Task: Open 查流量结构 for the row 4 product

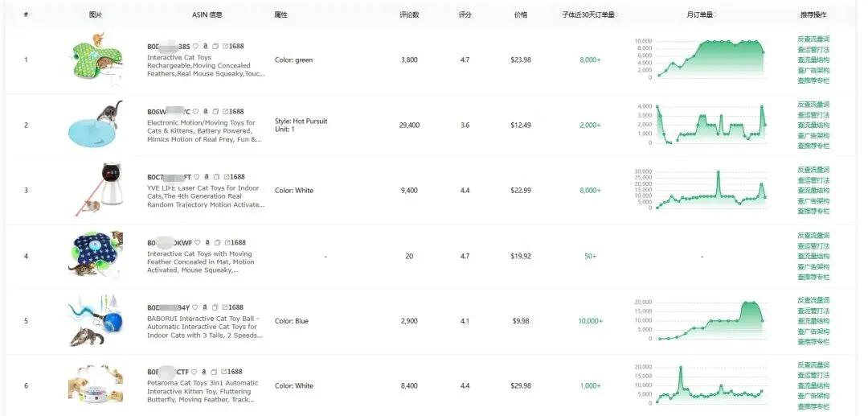Action: coord(813,257)
